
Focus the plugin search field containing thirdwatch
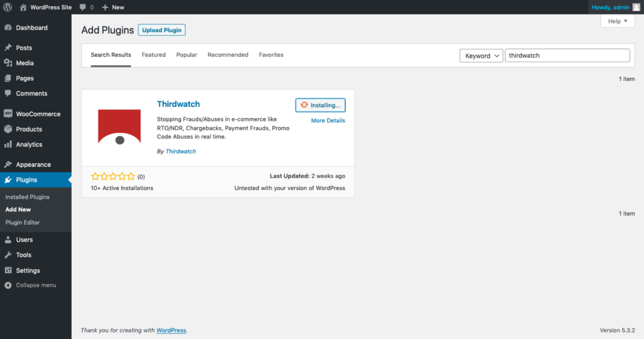567,55
